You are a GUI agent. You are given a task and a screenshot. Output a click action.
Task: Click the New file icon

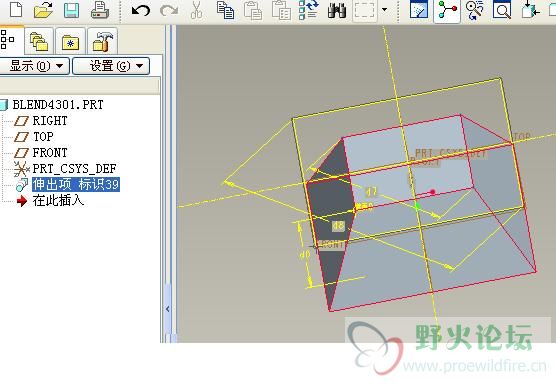(16, 9)
